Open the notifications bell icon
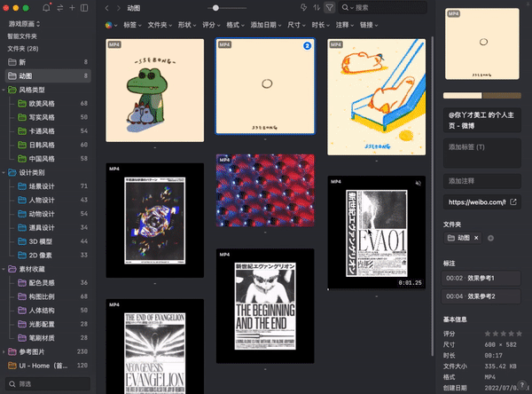Screen dimensions: 532x394 [x=46, y=7]
